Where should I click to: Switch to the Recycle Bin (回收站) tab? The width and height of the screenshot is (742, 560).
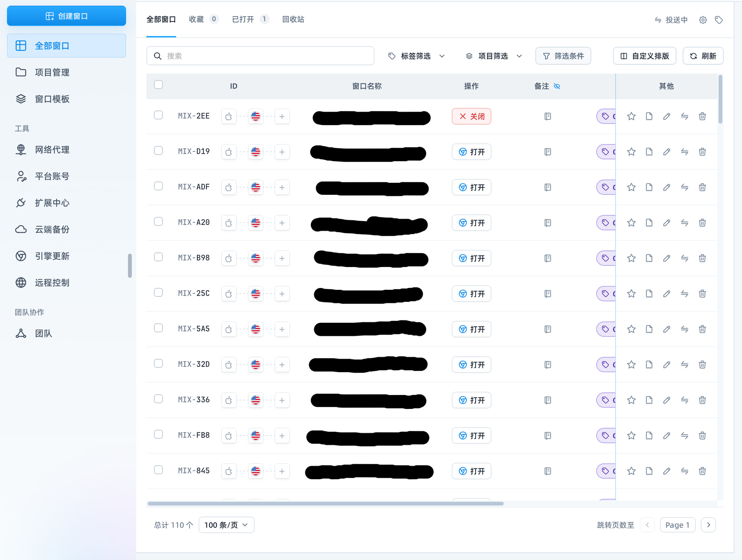pyautogui.click(x=293, y=19)
